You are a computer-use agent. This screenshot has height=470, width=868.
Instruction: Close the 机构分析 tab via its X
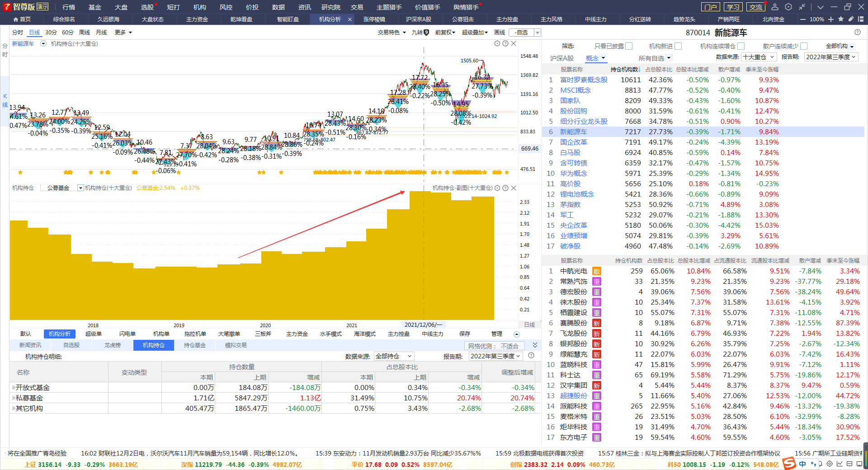[x=350, y=19]
